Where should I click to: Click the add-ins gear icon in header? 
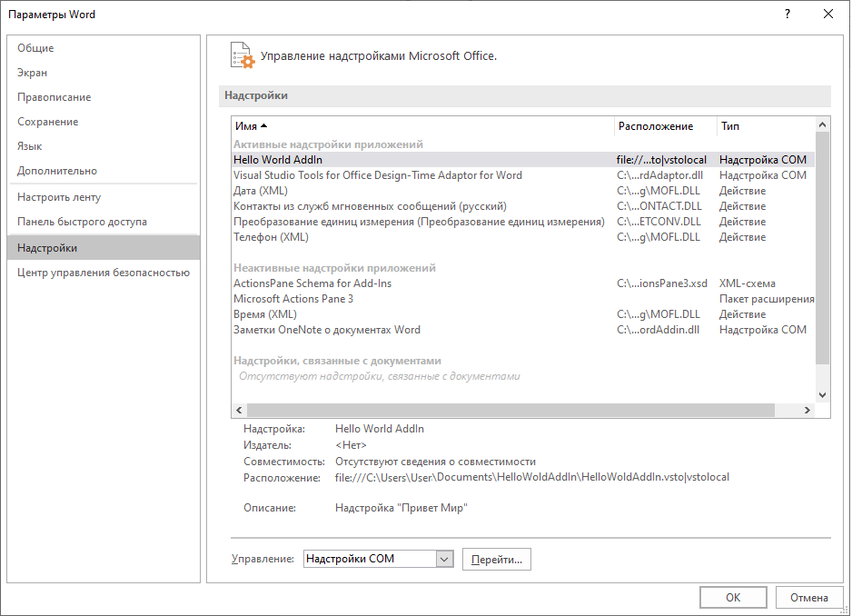coord(242,55)
